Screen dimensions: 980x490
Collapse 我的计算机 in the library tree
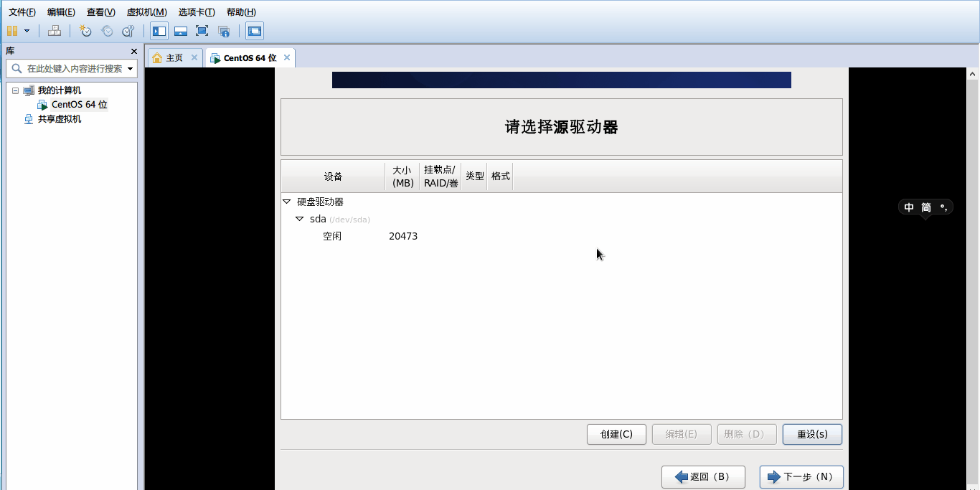coord(16,90)
